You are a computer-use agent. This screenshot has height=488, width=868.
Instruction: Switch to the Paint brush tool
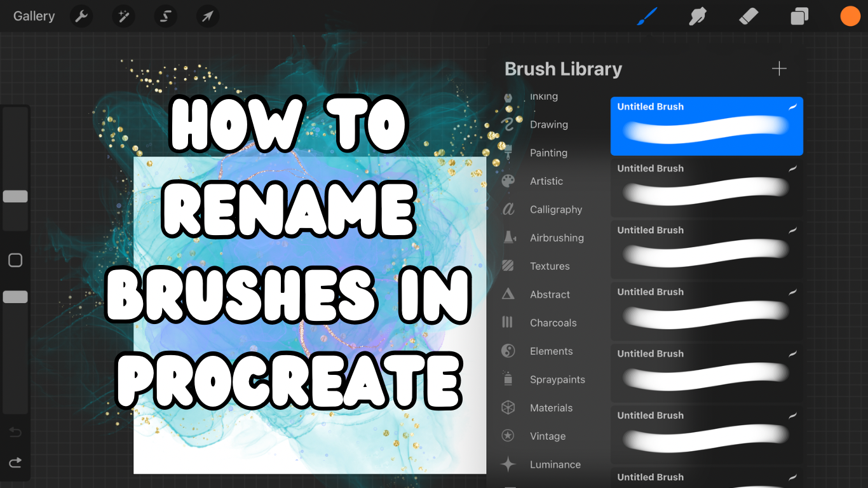pos(647,16)
